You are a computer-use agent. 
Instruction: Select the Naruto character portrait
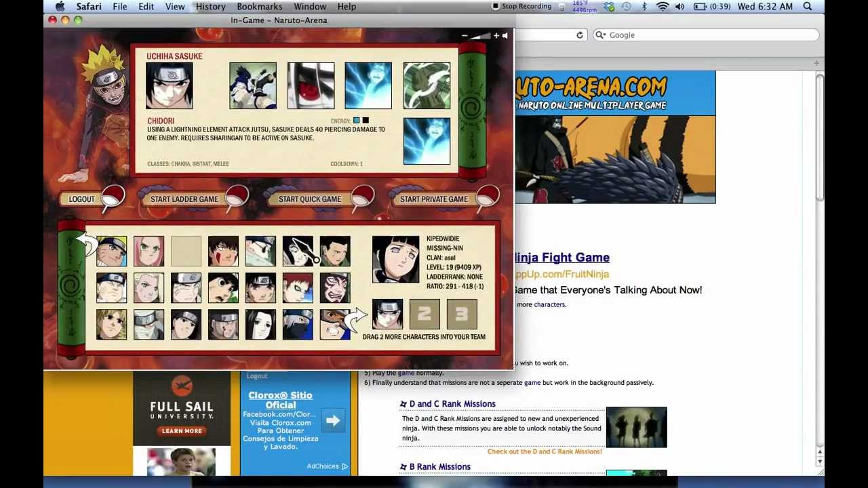coord(112,251)
